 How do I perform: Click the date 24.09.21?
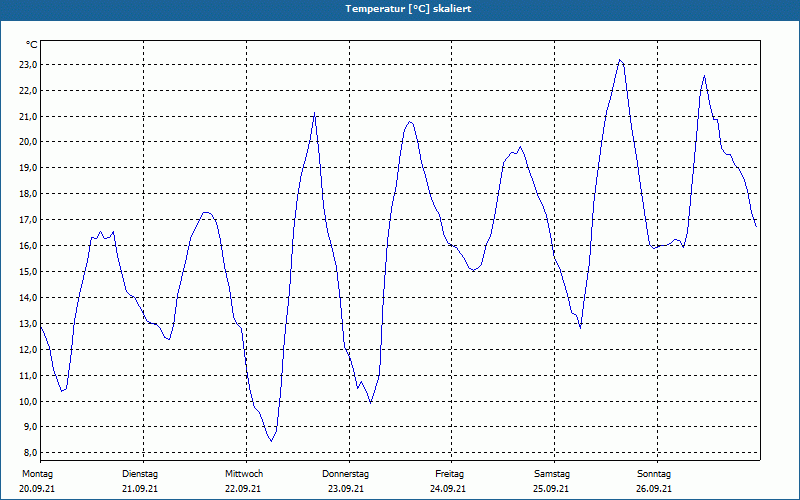(x=448, y=489)
